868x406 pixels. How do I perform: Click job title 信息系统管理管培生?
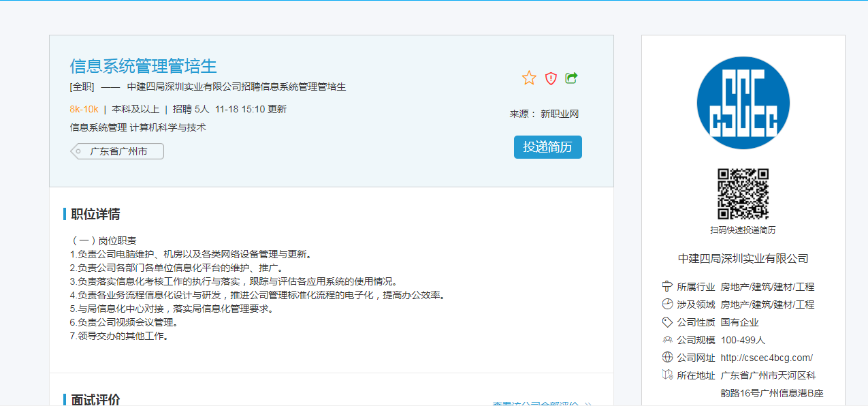tap(143, 66)
